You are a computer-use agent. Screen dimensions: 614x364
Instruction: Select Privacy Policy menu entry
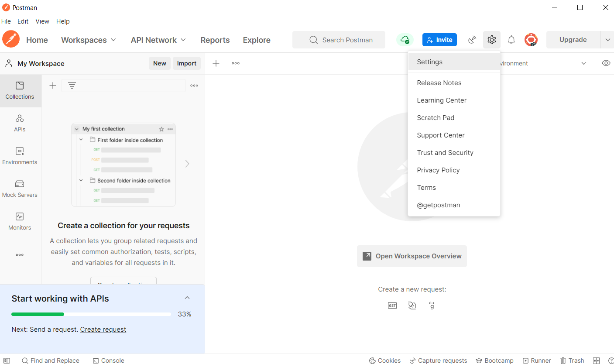[x=454, y=170]
